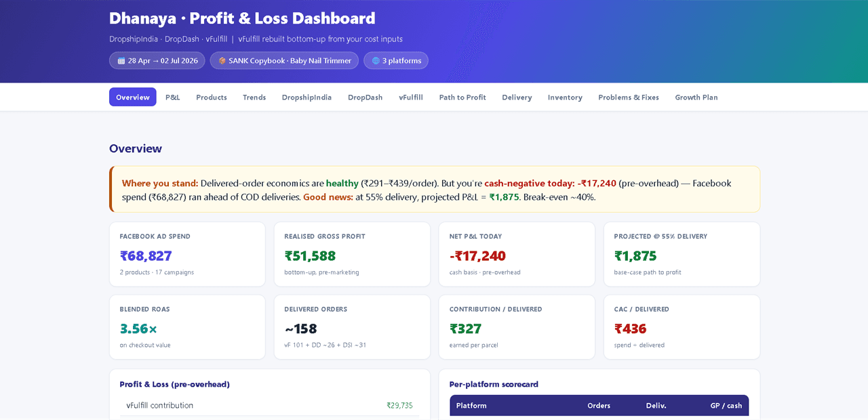Viewport: 868px width, 420px height.
Task: Go to Problems & Fixes tab
Action: tap(629, 97)
